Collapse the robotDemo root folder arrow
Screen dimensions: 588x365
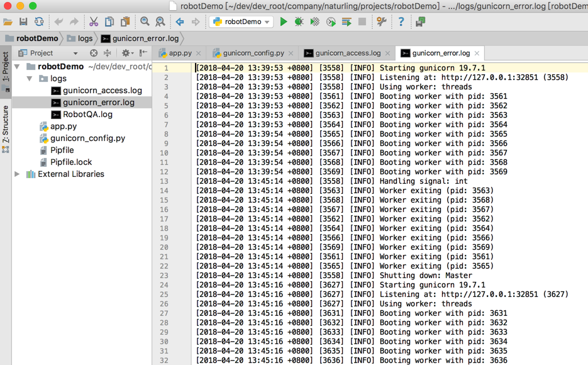click(17, 67)
